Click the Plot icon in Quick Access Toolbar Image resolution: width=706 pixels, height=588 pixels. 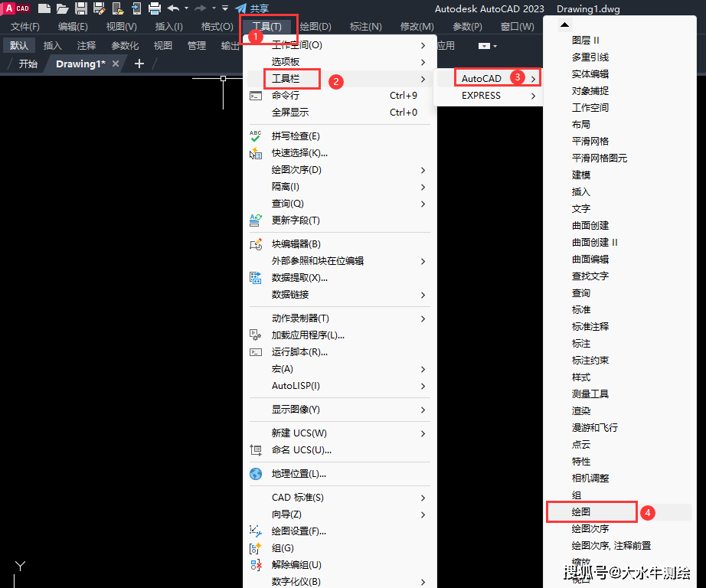coord(153,8)
